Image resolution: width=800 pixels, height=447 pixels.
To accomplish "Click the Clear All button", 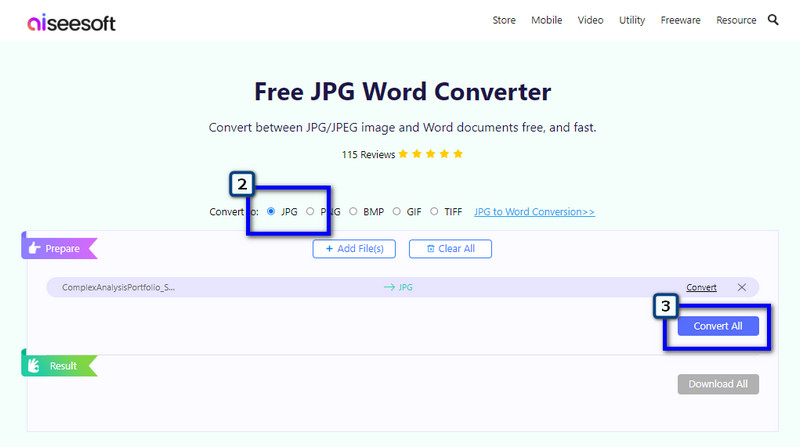I will tap(450, 249).
